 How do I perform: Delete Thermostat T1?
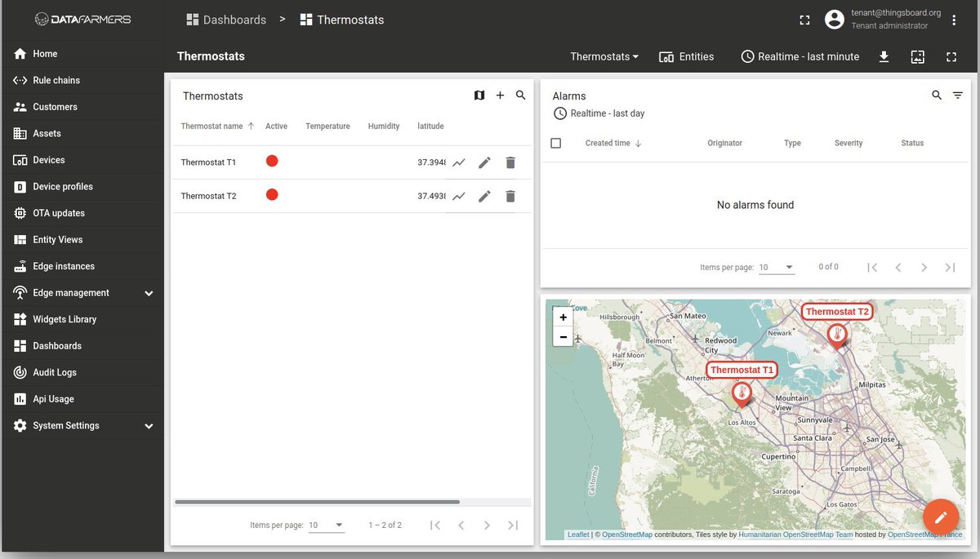point(510,162)
